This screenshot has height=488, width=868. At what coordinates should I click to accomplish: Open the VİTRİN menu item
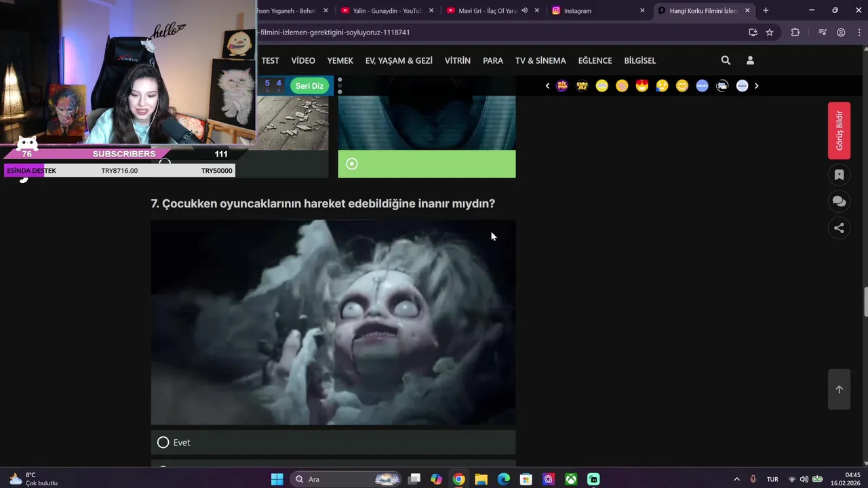click(458, 60)
